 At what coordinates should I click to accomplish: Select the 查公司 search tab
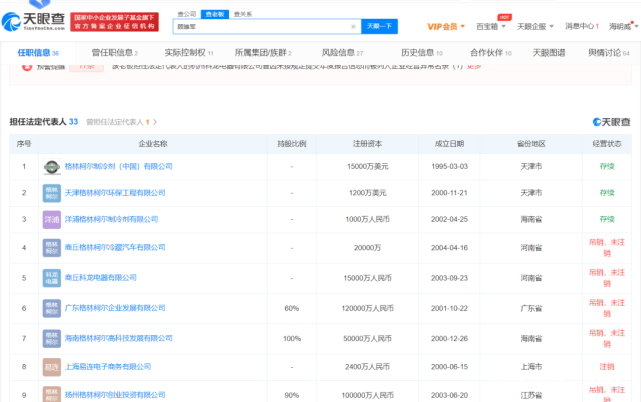187,14
